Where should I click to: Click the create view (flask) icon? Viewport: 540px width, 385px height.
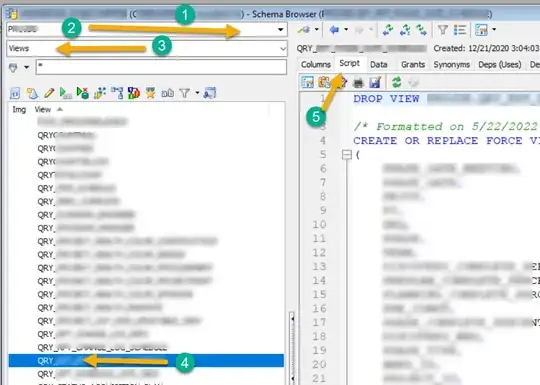[x=32, y=93]
